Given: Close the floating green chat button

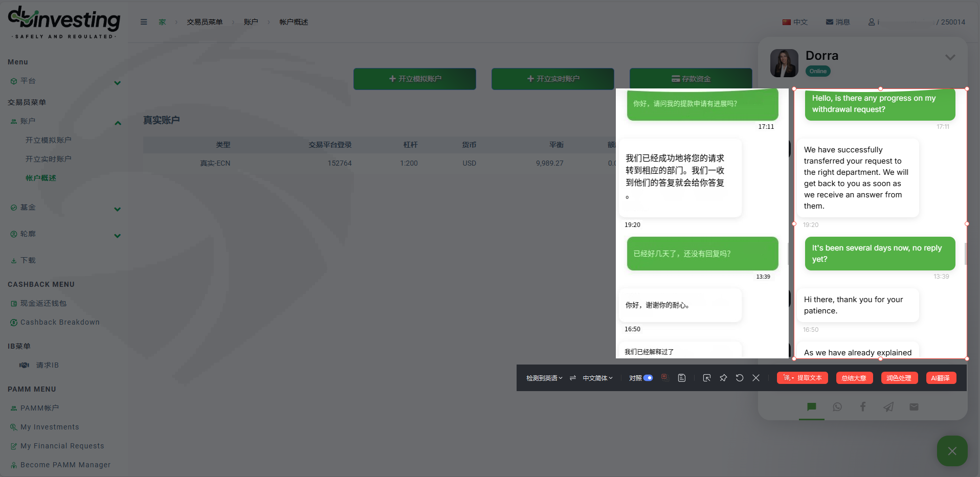Looking at the screenshot, I should (x=952, y=451).
